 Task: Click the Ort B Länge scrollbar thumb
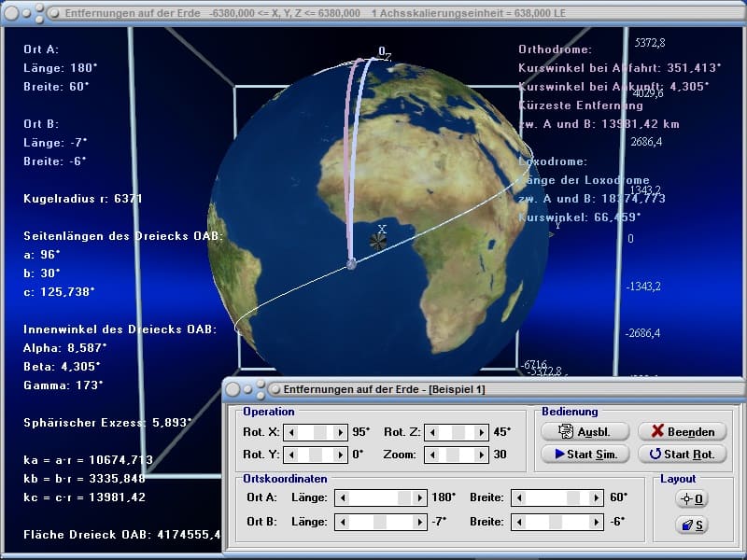pyautogui.click(x=380, y=523)
